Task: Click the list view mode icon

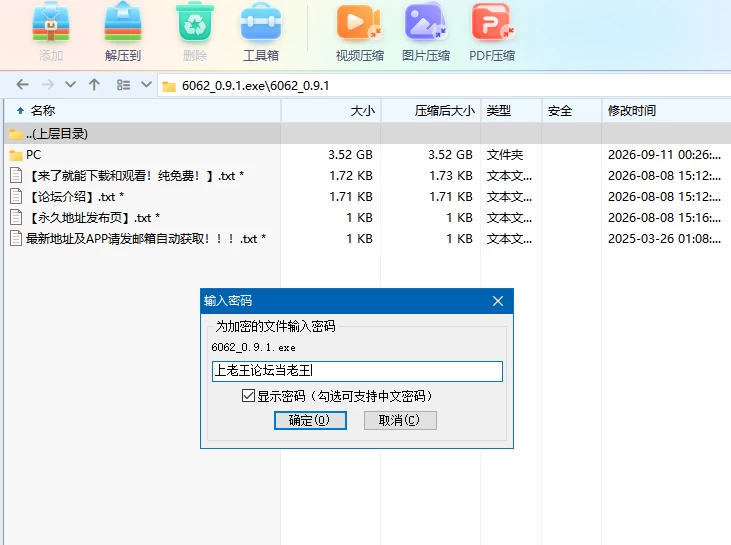Action: [x=123, y=85]
